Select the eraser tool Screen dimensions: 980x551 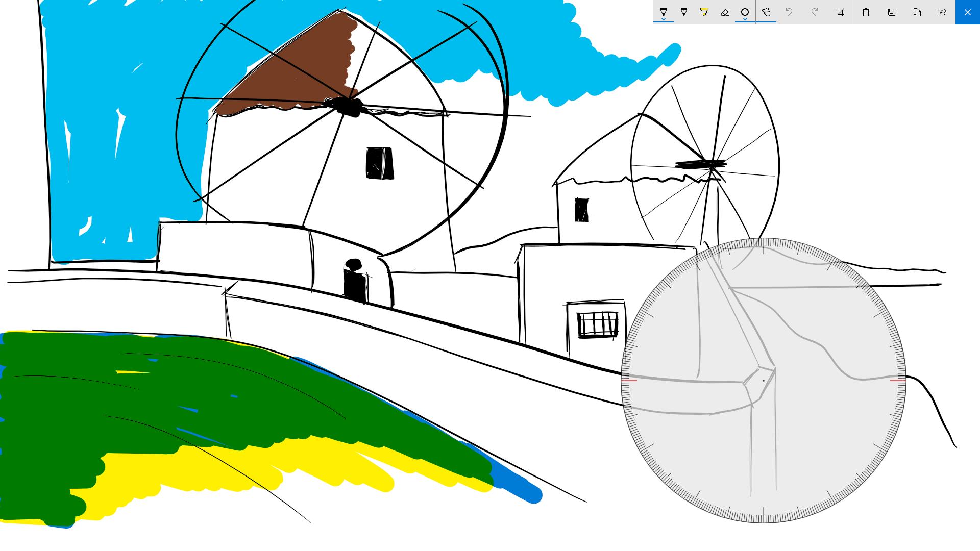(725, 12)
